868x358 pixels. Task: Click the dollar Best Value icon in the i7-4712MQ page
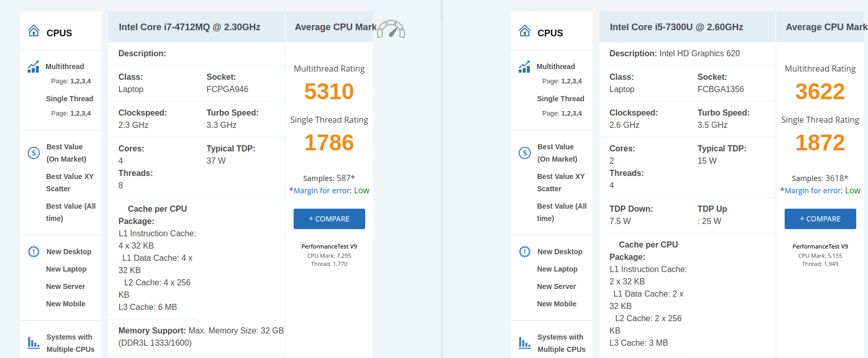34,152
